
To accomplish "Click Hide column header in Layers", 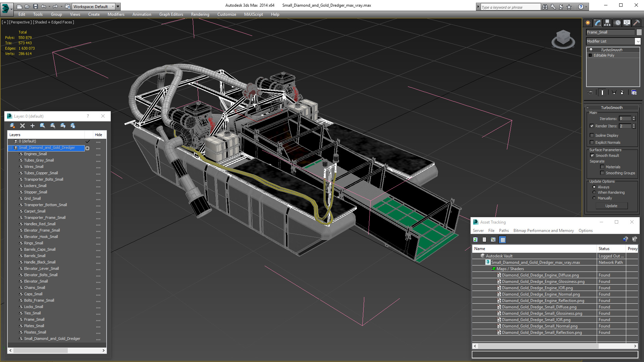I will point(98,135).
